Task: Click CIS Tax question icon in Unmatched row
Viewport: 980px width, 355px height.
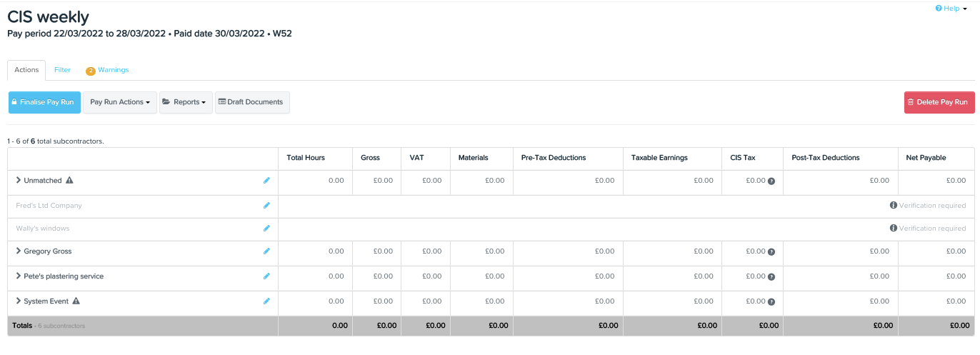Action: coord(771,181)
